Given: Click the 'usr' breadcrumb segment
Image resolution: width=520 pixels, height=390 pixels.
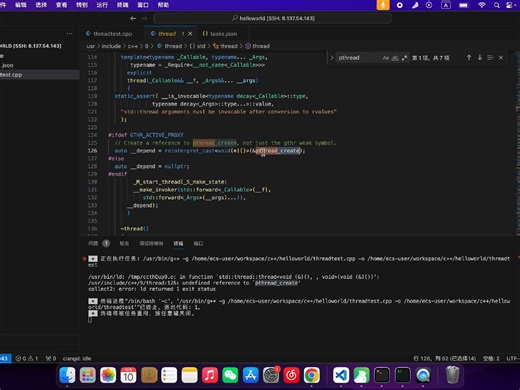Looking at the screenshot, I should pos(91,46).
